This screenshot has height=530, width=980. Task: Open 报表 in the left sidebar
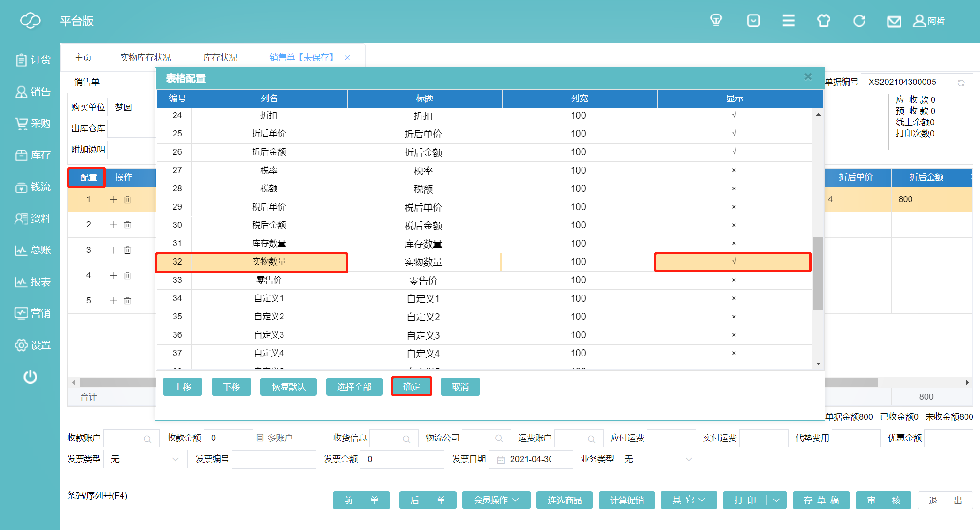coord(33,282)
